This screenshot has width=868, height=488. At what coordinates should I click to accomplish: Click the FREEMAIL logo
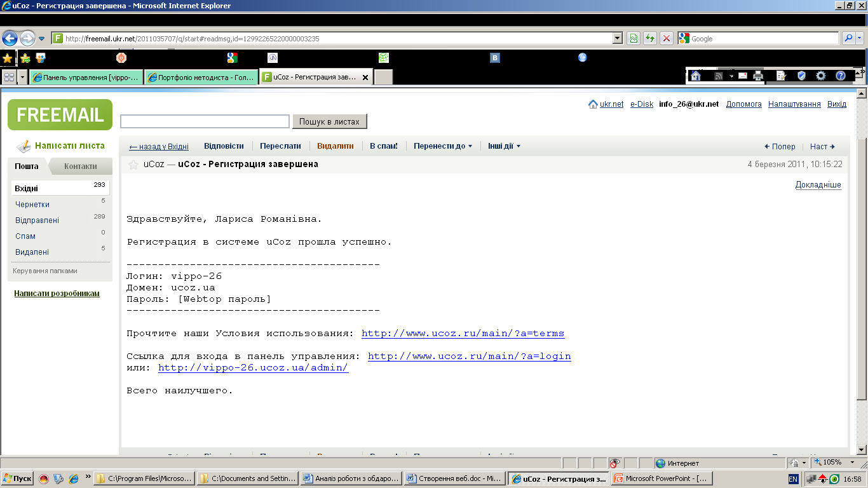[60, 114]
